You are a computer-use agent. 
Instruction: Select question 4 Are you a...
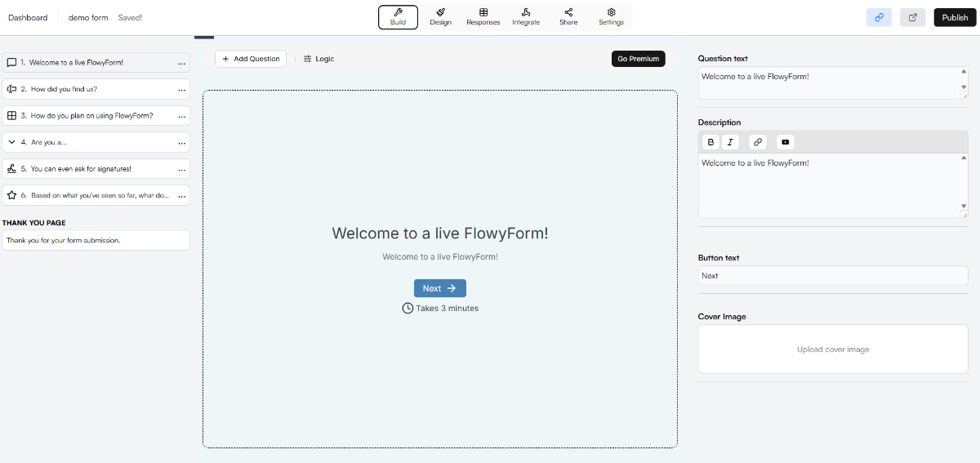(x=96, y=142)
